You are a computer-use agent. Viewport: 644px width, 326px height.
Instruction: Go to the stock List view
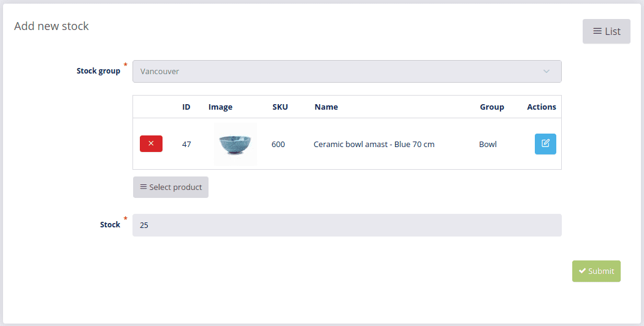pyautogui.click(x=606, y=31)
